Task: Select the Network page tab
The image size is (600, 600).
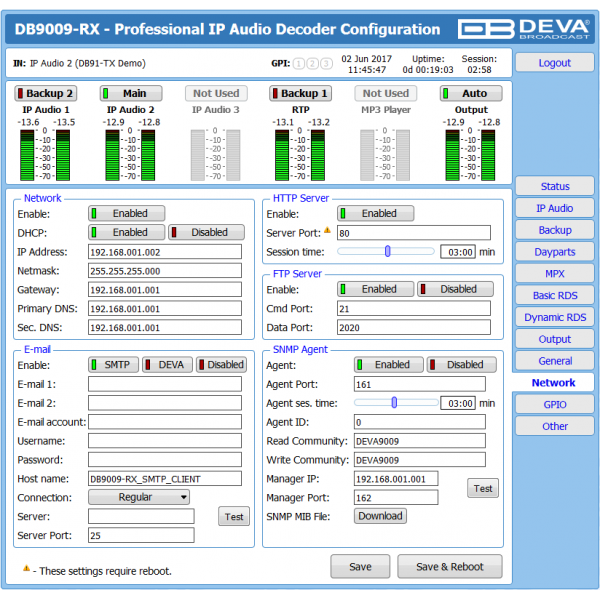Action: coord(553,383)
